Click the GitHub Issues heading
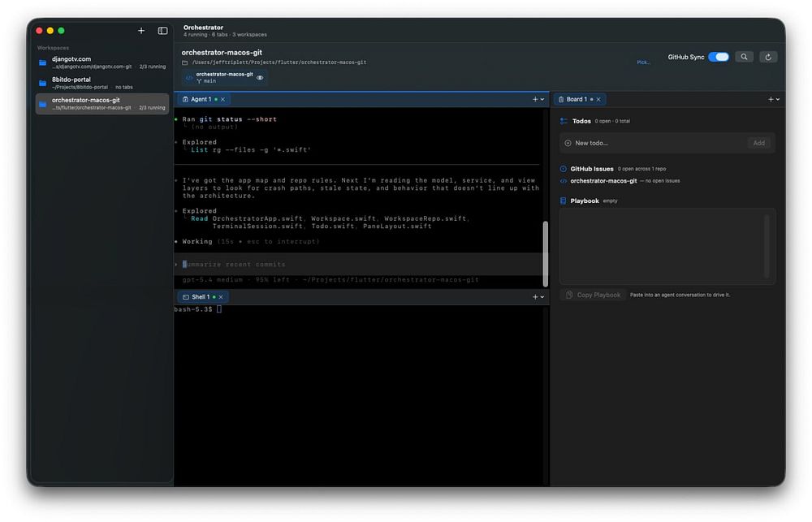 coord(592,169)
